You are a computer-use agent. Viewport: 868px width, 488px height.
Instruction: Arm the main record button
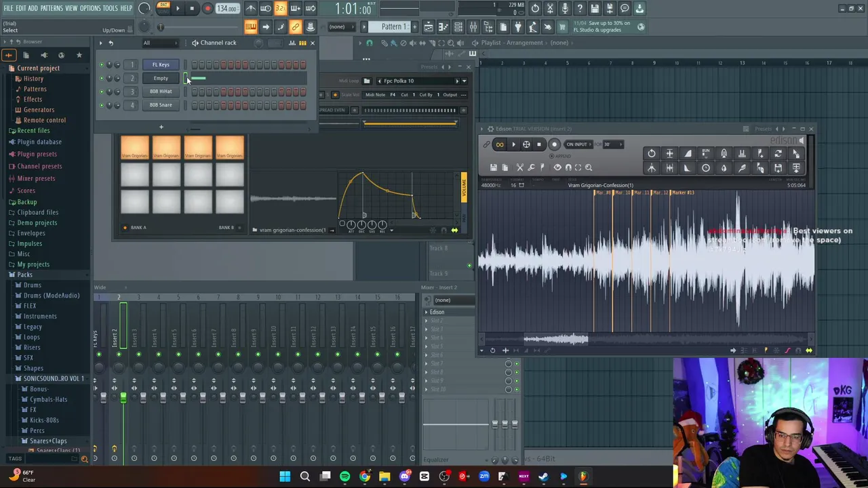click(x=208, y=9)
